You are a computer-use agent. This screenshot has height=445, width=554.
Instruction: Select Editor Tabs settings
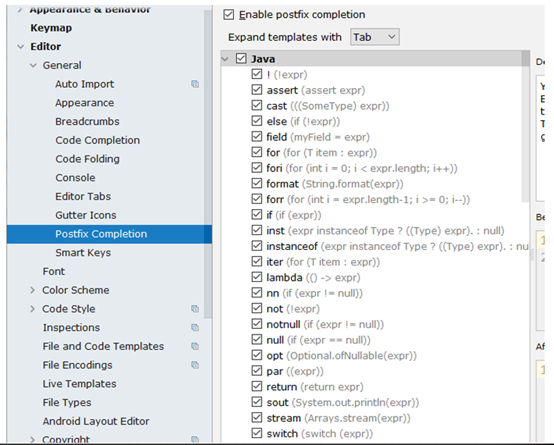[83, 197]
